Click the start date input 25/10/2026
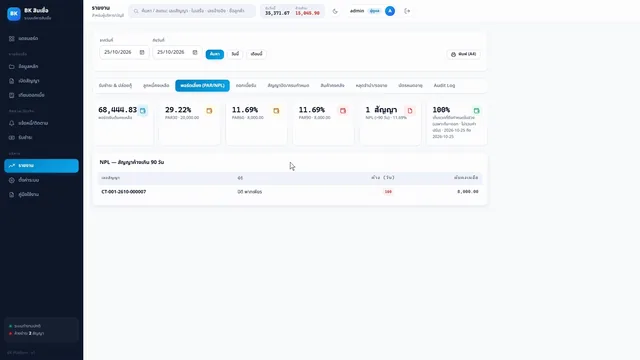This screenshot has width=640, height=360. point(124,52)
